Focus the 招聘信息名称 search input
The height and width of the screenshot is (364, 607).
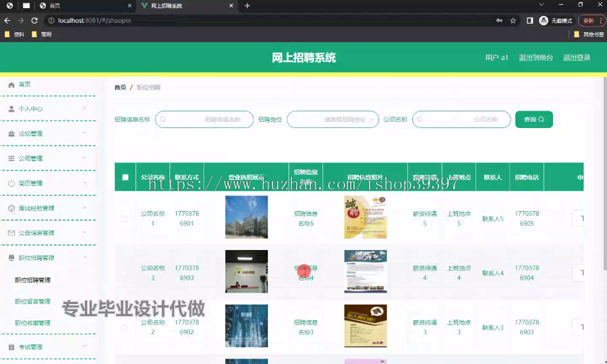point(204,119)
